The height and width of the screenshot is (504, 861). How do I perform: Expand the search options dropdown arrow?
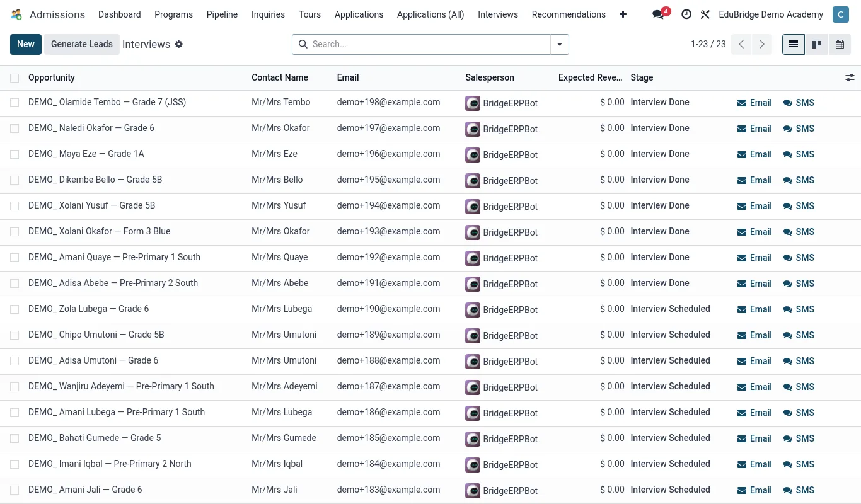pos(560,44)
